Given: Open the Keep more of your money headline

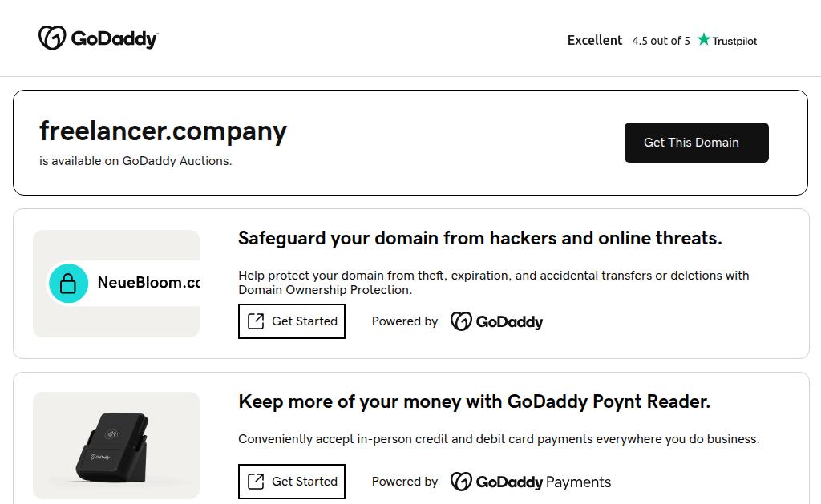Looking at the screenshot, I should coord(474,401).
